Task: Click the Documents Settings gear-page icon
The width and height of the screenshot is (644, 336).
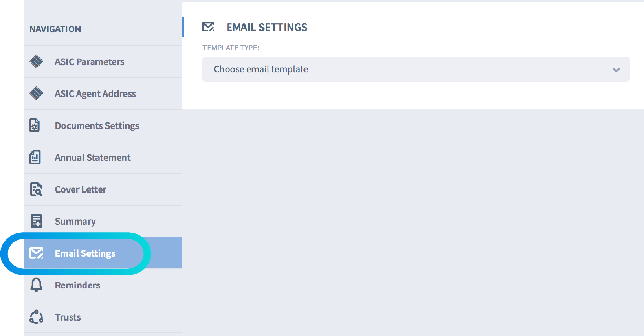Action: [x=35, y=125]
